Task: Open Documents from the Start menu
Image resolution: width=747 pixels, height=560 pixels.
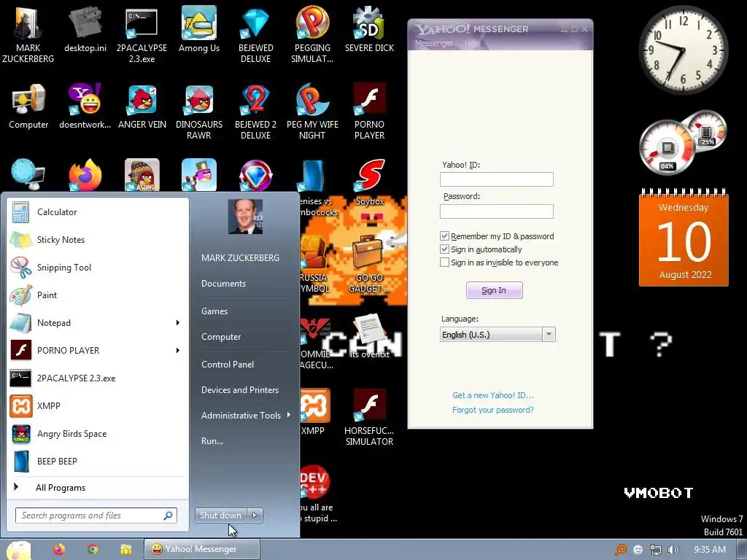Action: point(223,284)
